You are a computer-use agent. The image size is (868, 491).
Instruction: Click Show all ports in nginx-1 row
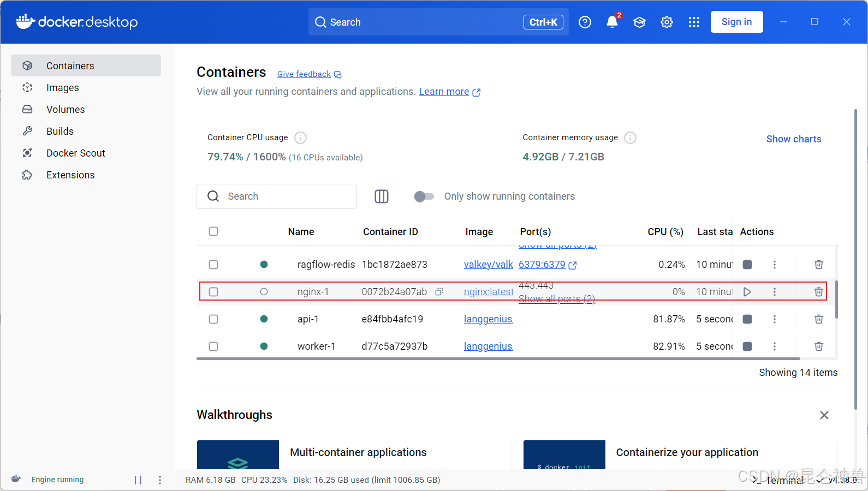(557, 299)
